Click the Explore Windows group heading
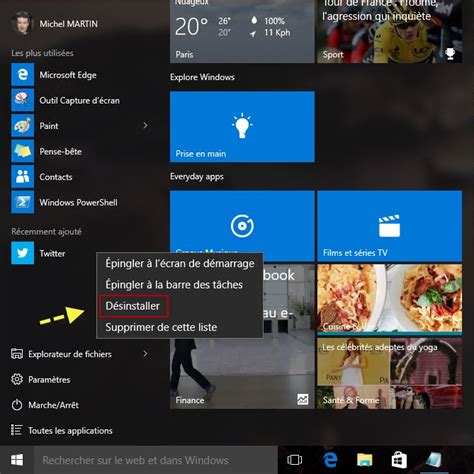This screenshot has width=474, height=474. (x=202, y=77)
